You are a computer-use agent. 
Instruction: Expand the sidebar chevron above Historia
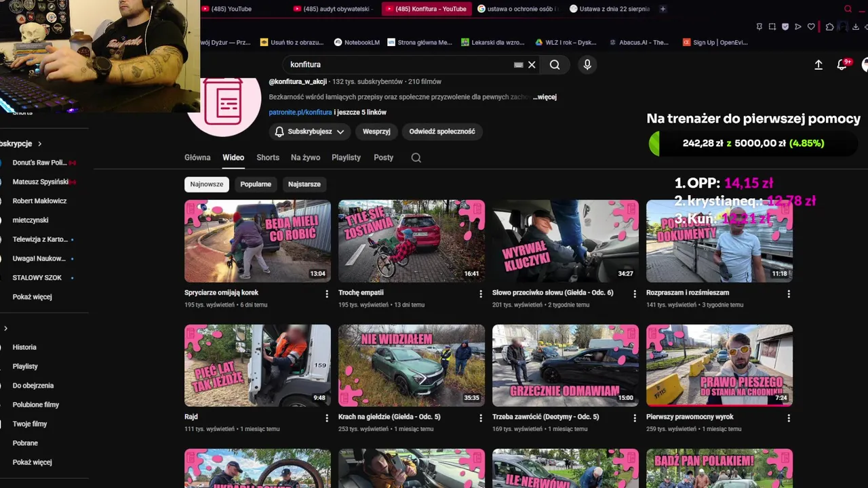coord(5,329)
